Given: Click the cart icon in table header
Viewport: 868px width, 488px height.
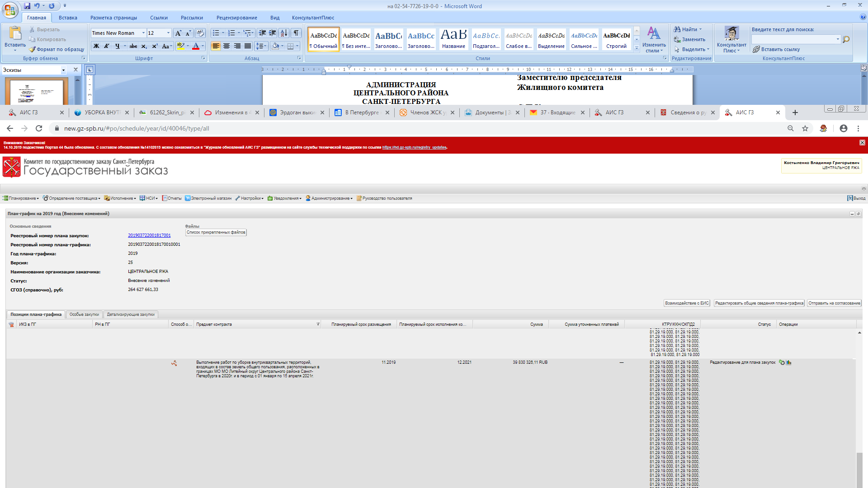Looking at the screenshot, I should (x=11, y=324).
